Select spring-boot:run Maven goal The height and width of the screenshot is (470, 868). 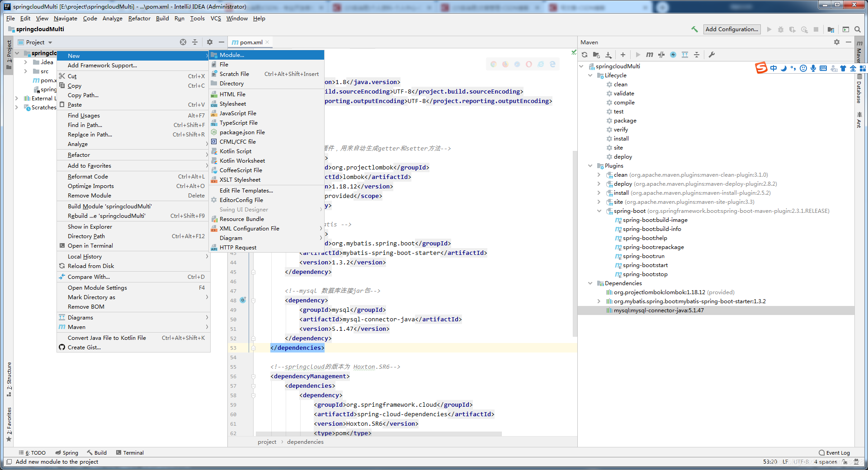pos(643,256)
